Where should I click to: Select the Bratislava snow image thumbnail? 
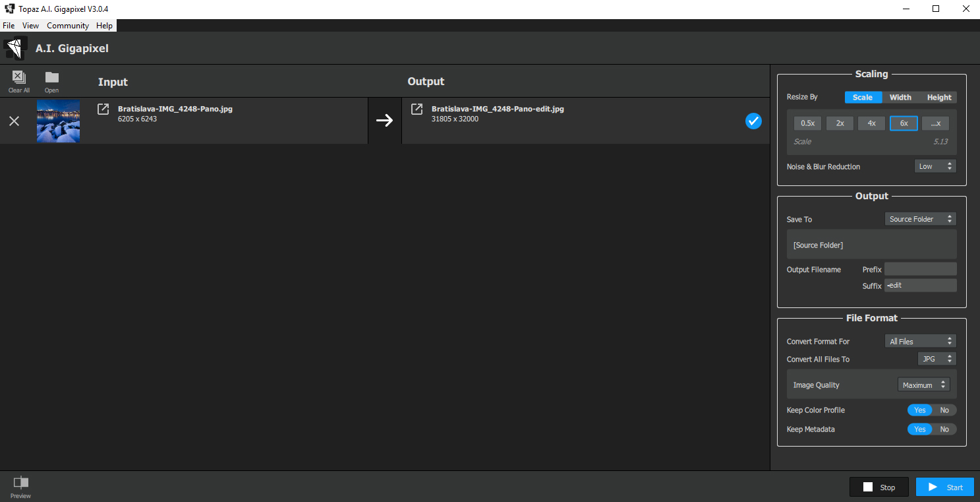[59, 121]
